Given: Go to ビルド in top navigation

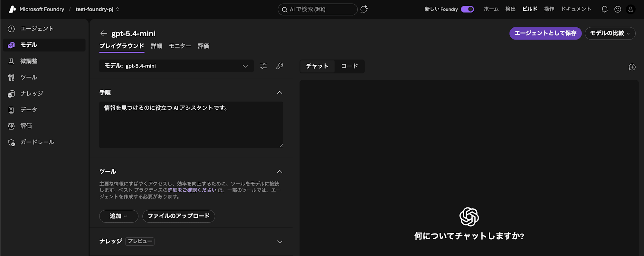Looking at the screenshot, I should tap(530, 9).
